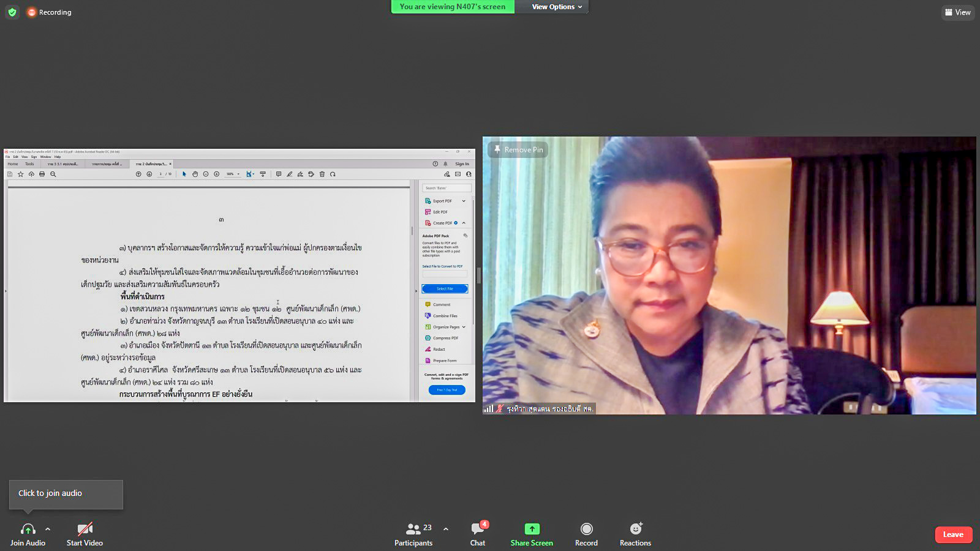Viewport: 980px width, 551px height.
Task: Click the delete trash icon in toolbar
Action: pyautogui.click(x=322, y=174)
